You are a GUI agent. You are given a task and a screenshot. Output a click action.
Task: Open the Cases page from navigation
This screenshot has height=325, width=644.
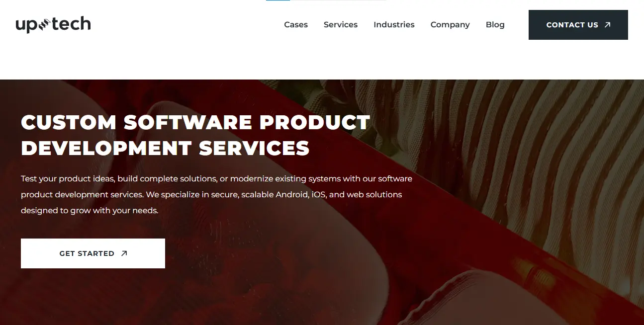pos(296,25)
